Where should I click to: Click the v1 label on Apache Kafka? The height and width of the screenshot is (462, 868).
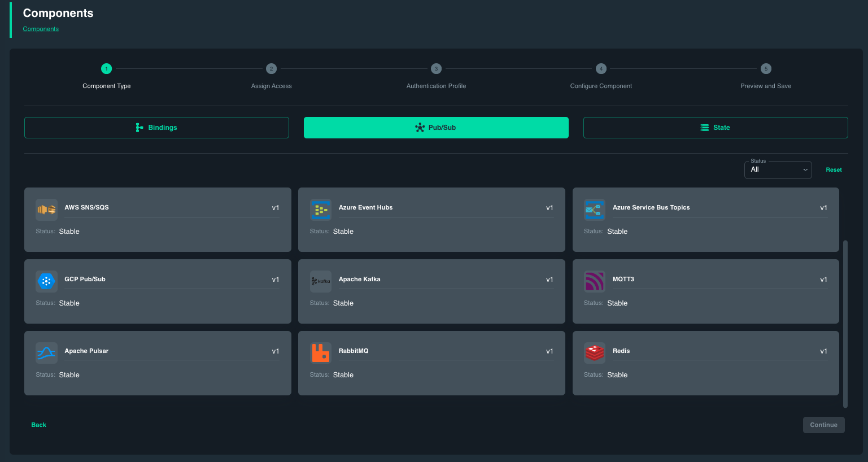coord(549,280)
